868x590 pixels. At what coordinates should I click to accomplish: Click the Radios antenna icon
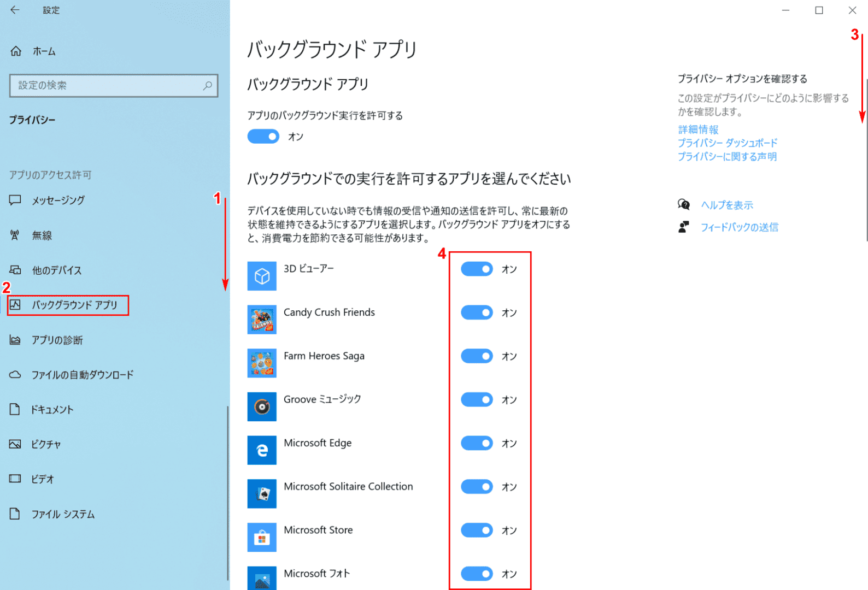pyautogui.click(x=15, y=235)
